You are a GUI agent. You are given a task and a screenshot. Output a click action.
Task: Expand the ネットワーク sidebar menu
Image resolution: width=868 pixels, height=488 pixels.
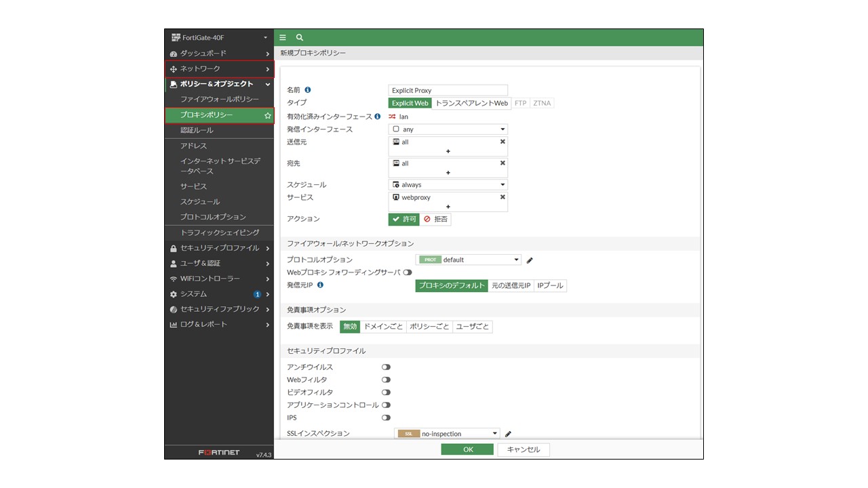pos(219,69)
